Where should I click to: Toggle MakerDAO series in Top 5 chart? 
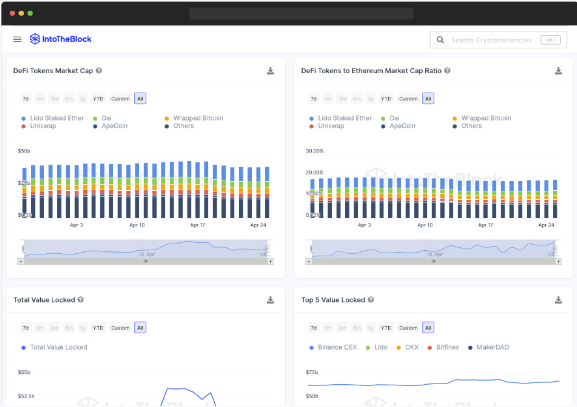pyautogui.click(x=488, y=347)
